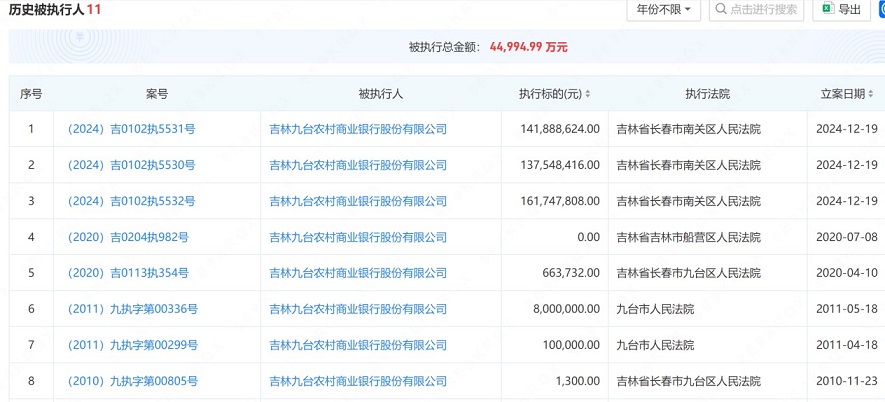Viewport: 885px width, 402px height.
Task: Select amount 663,732.00
Action: point(571,273)
